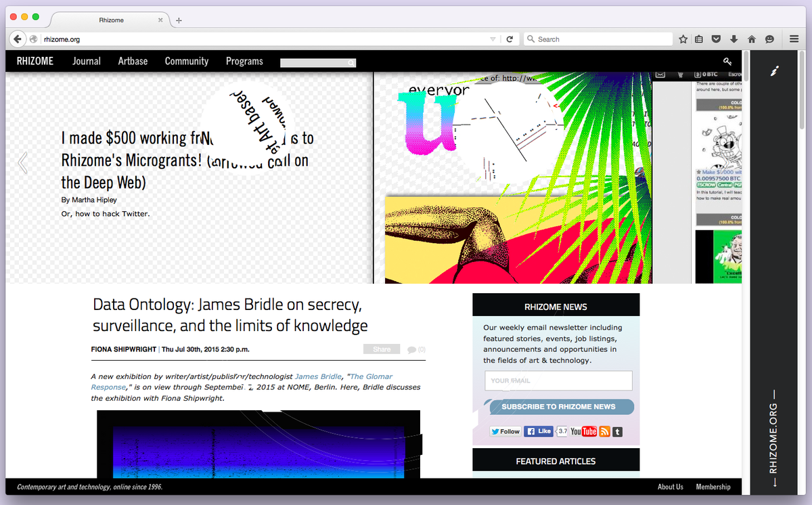Go to the browser home page icon

[752, 39]
